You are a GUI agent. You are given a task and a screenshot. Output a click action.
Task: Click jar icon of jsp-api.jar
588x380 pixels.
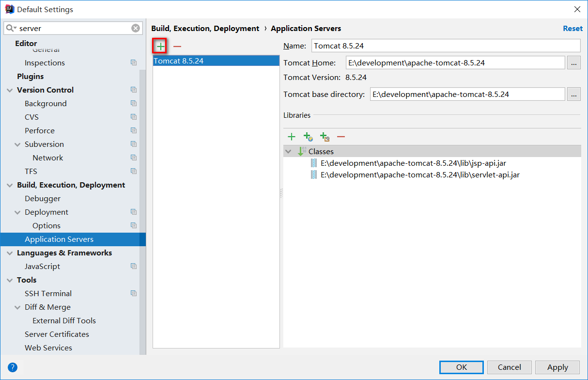coord(314,163)
